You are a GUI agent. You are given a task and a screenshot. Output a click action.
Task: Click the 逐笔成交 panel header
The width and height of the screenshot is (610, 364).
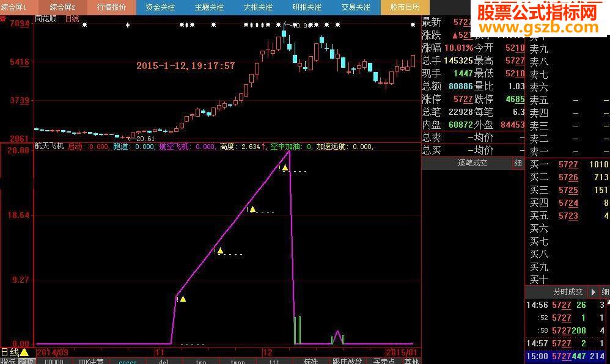[x=472, y=163]
